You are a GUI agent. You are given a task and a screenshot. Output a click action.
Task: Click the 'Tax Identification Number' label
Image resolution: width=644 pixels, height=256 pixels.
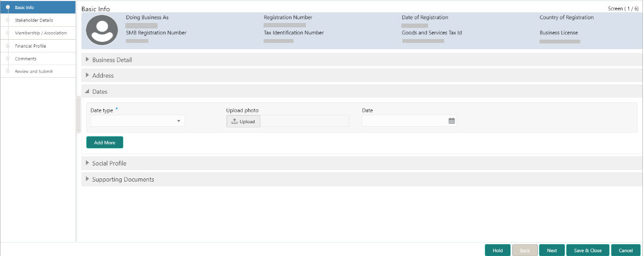[x=294, y=33]
